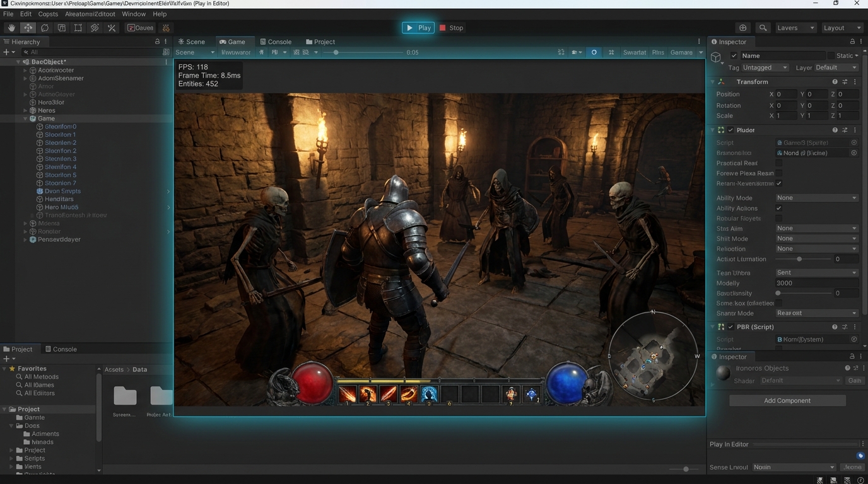Open the game object cube icon picker in Inspector
Screen dimensions: 868x484
point(716,58)
